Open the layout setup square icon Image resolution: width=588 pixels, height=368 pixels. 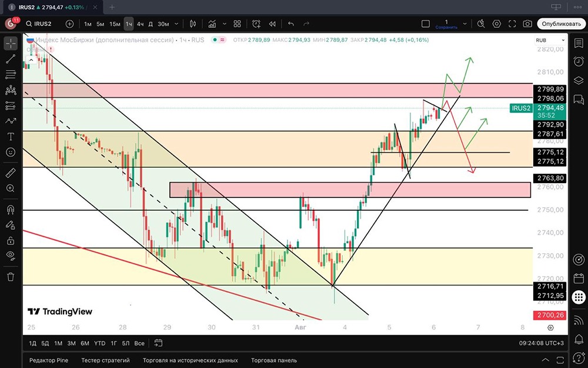426,24
